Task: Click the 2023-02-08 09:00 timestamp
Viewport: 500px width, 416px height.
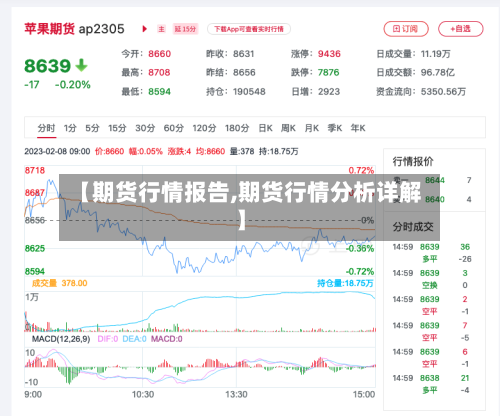Action: point(57,151)
